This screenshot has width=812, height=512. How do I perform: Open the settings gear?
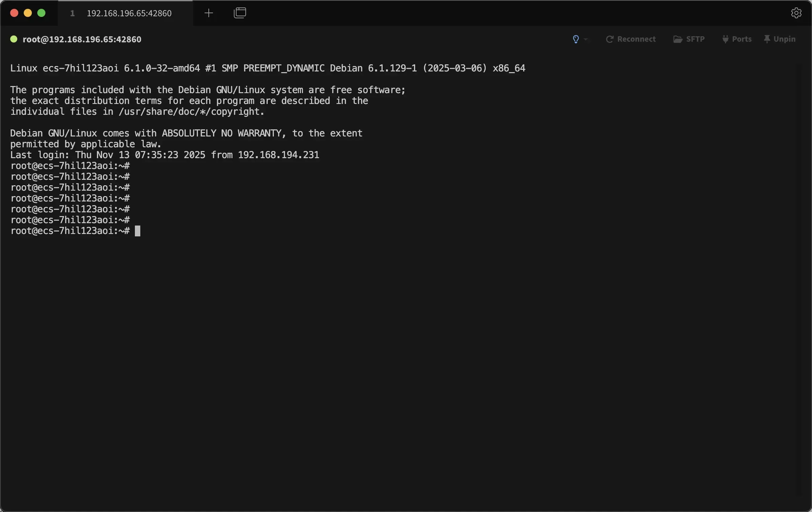(796, 13)
